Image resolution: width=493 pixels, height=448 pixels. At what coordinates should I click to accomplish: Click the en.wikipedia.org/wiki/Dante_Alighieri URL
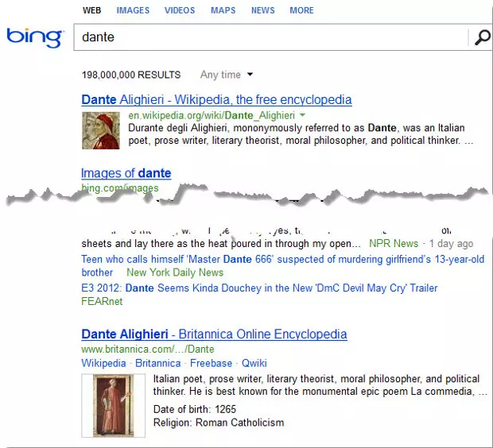click(212, 115)
